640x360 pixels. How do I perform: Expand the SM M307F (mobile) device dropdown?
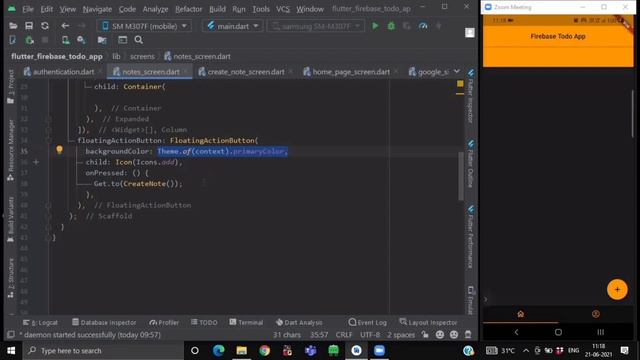[x=144, y=26]
